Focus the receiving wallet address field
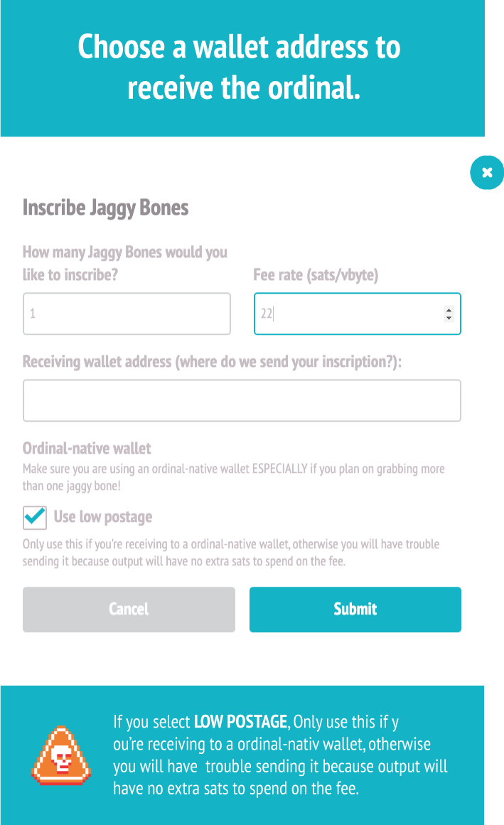 (x=242, y=400)
